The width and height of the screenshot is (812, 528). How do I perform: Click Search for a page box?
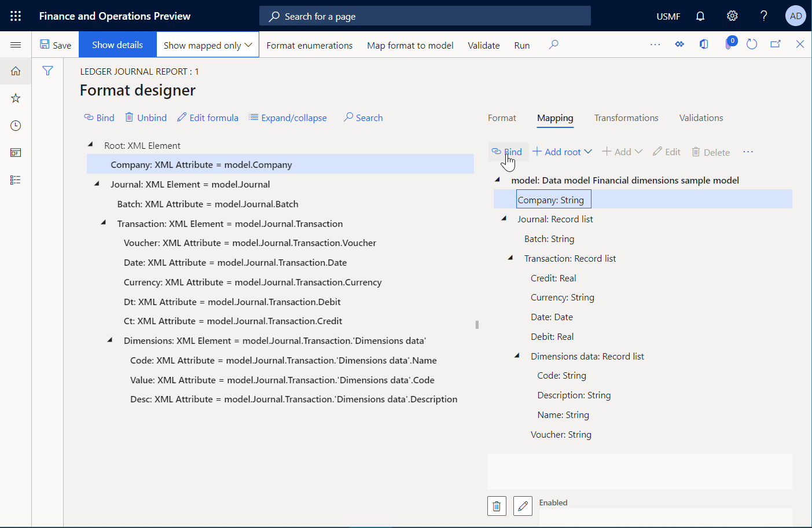click(x=425, y=16)
